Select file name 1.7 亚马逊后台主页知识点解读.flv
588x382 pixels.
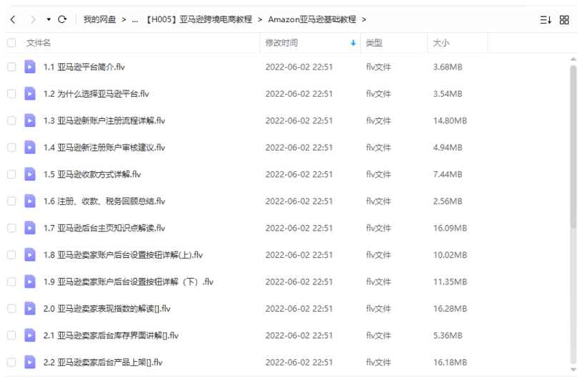tap(105, 228)
